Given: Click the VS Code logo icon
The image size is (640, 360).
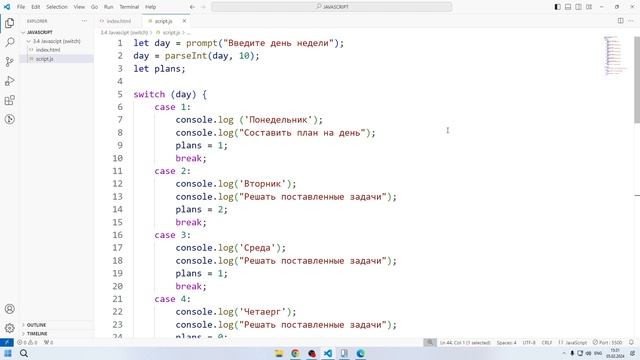Looking at the screenshot, I should 7,7.
